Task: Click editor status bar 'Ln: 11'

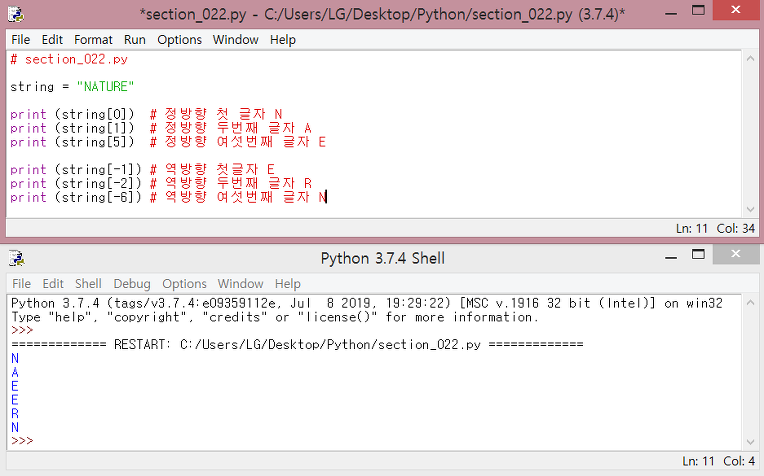Action: (691, 228)
